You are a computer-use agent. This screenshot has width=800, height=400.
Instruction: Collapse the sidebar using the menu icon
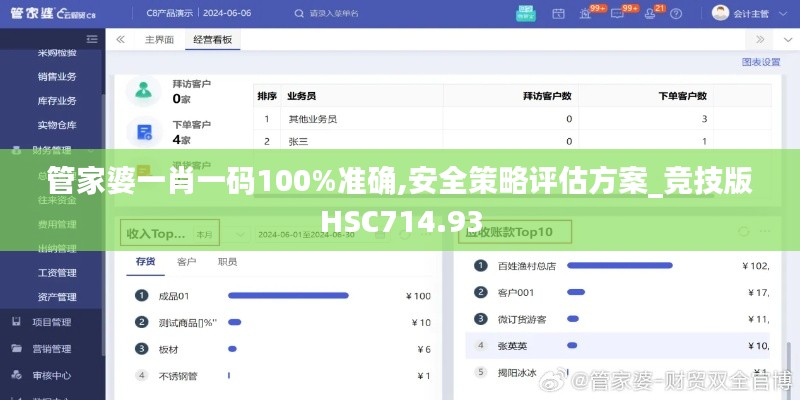click(x=120, y=40)
